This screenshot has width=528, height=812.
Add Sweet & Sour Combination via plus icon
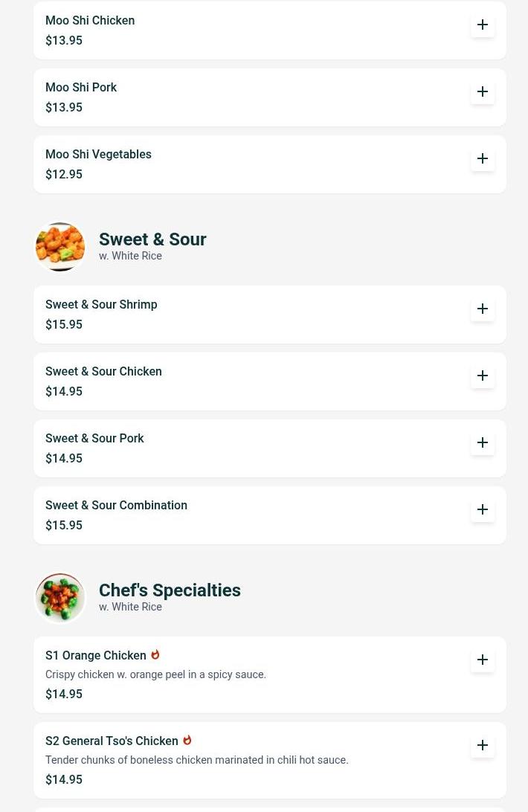[483, 509]
